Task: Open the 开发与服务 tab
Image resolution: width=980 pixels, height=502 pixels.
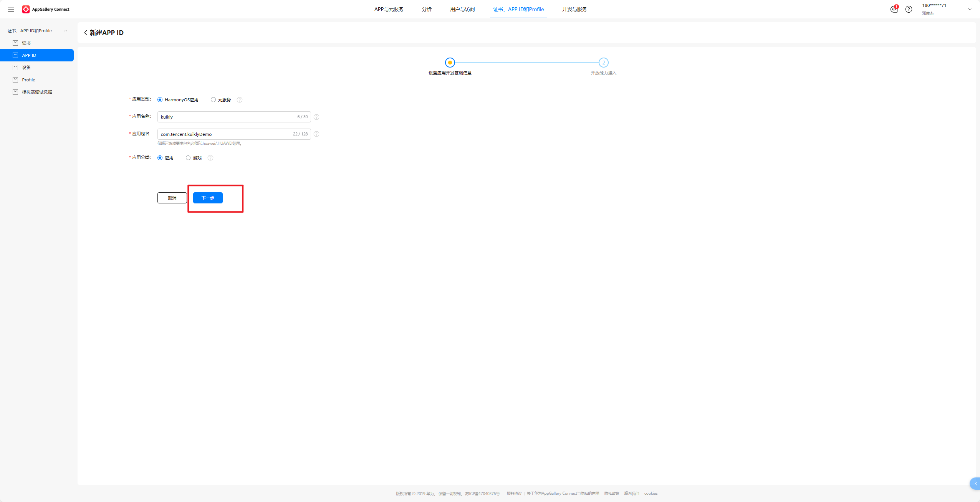Action: 574,9
